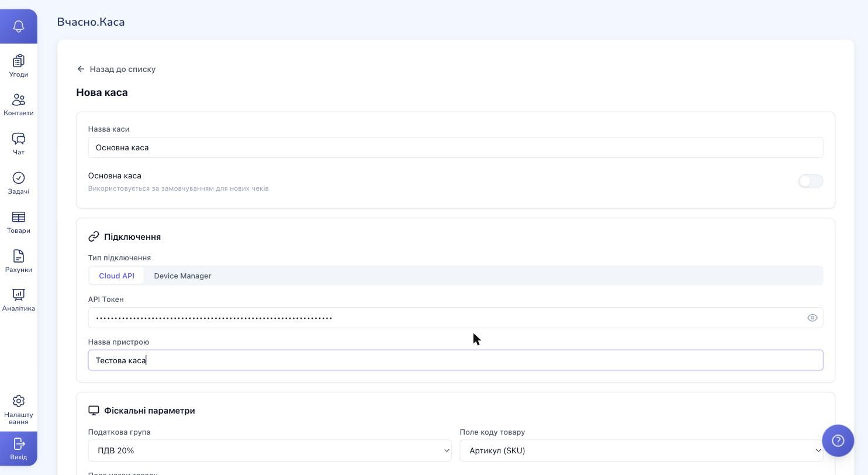Image resolution: width=868 pixels, height=475 pixels.
Task: Open Податкова група dropdown
Action: (x=269, y=450)
